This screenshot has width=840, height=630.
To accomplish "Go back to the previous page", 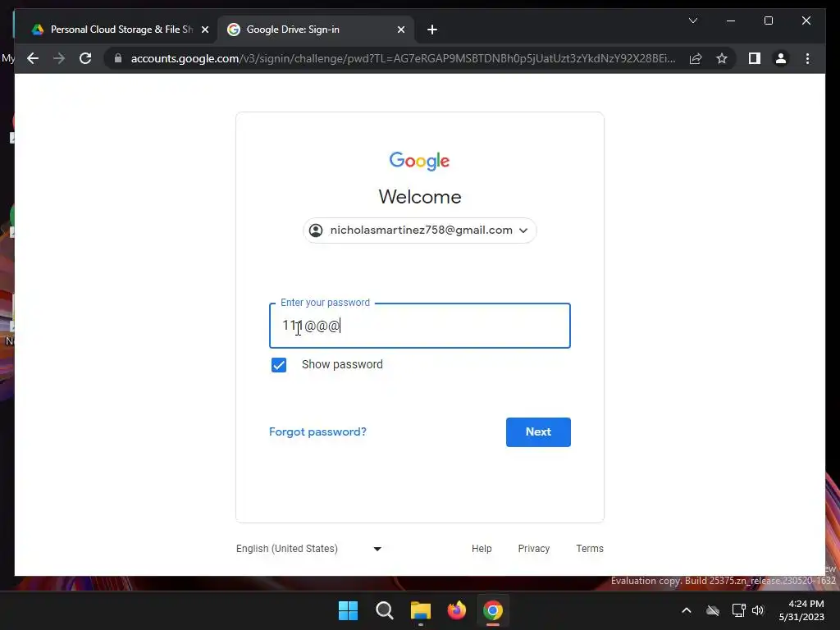I will 33,58.
